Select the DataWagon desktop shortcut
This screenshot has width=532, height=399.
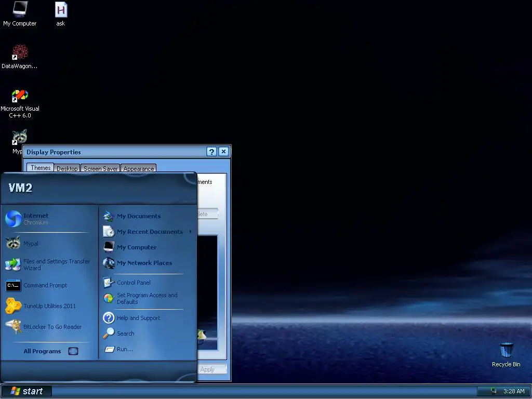[20, 56]
